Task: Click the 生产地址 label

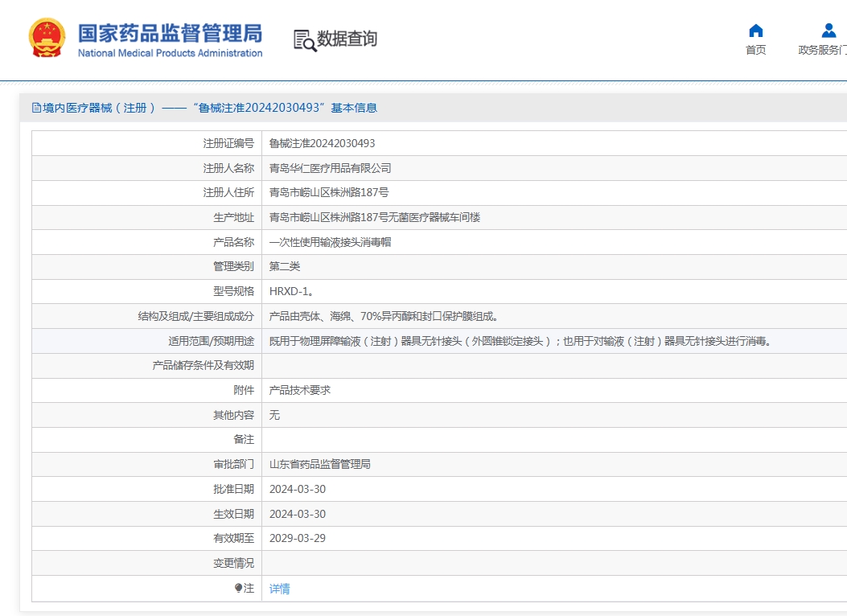Action: [x=233, y=218]
